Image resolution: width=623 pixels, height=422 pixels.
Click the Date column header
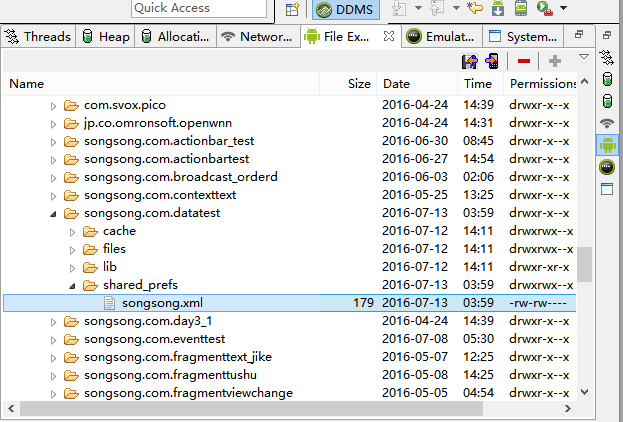pos(417,83)
